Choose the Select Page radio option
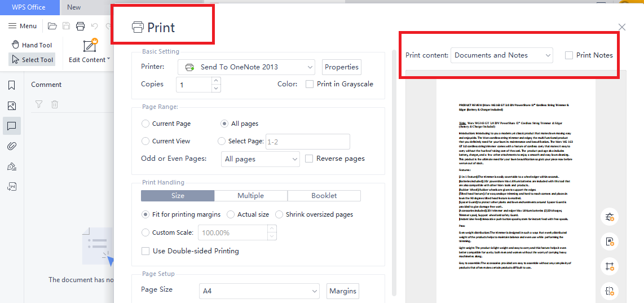 click(222, 141)
